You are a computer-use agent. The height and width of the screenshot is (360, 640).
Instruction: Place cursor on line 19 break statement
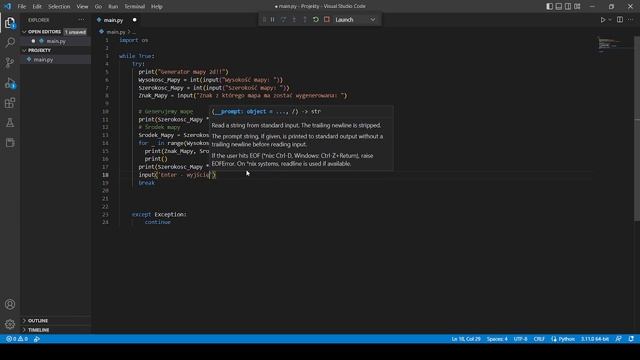[x=147, y=183]
